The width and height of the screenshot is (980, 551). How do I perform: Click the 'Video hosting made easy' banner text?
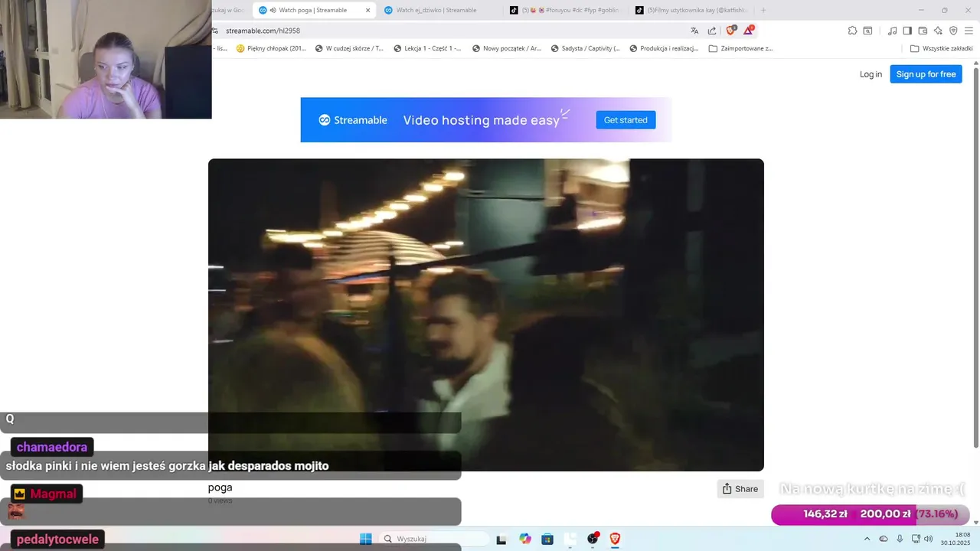(481, 120)
